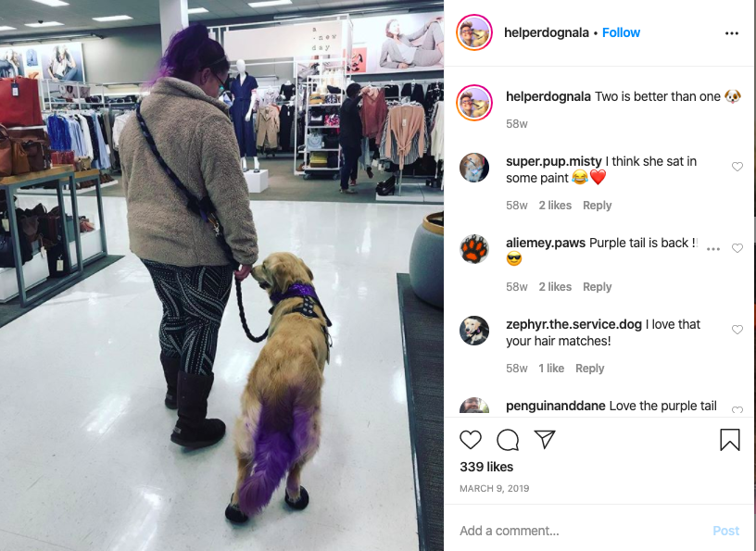The image size is (756, 551).
Task: Open aliemey.paws paw print avatar
Action: [474, 249]
